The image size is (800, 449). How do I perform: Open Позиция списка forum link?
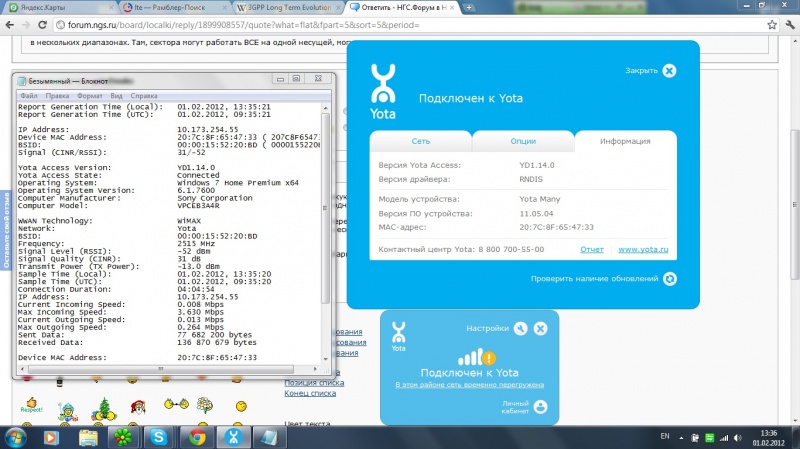(x=314, y=383)
